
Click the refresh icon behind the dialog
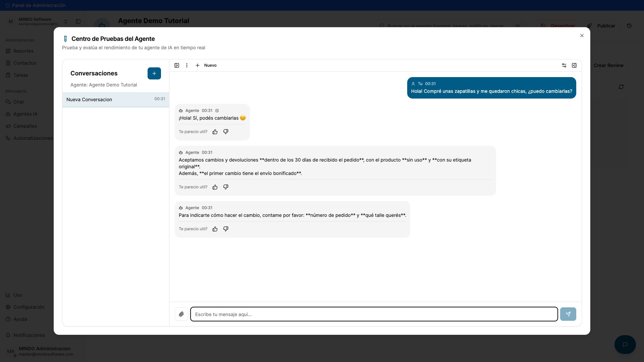tap(621, 87)
